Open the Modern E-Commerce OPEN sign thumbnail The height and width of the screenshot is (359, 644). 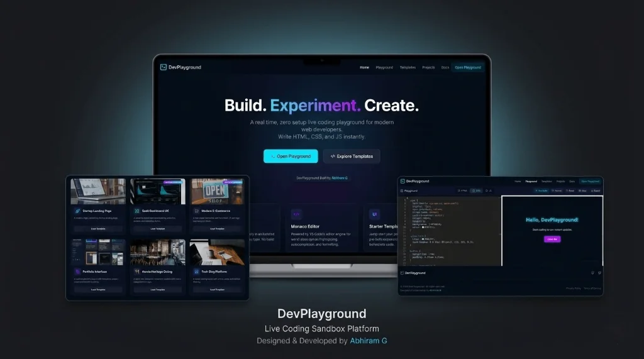217,191
